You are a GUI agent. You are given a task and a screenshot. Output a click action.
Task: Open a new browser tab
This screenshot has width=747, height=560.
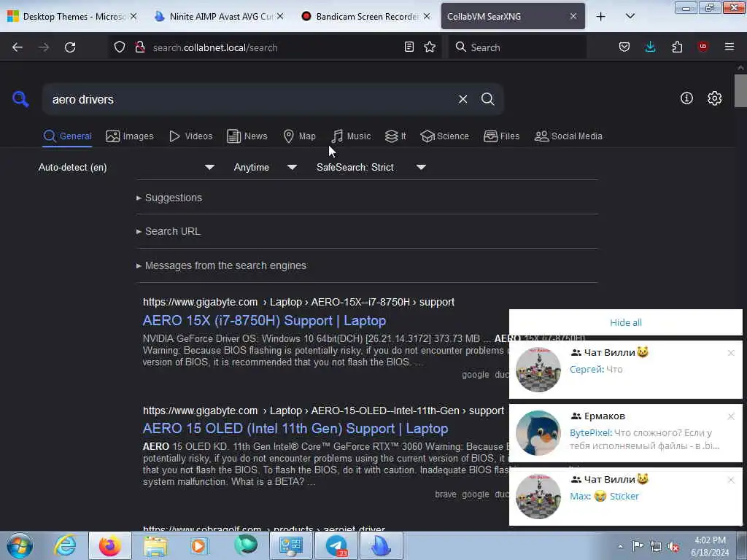pos(601,16)
